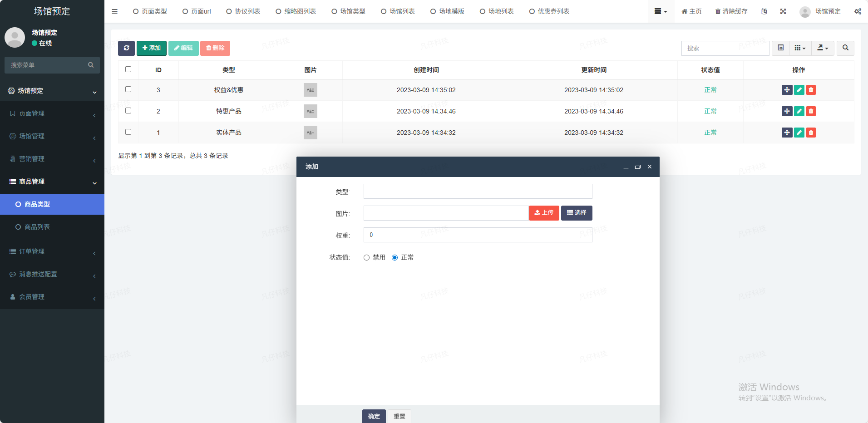Click the search magnifier button beside export
The width and height of the screenshot is (868, 423).
click(x=845, y=48)
